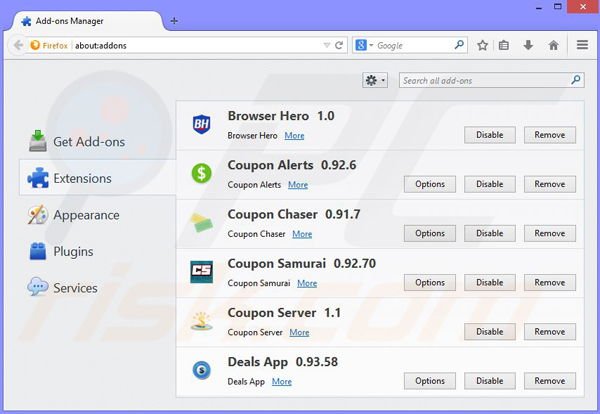Show bookmarks list icon in toolbar

click(504, 45)
